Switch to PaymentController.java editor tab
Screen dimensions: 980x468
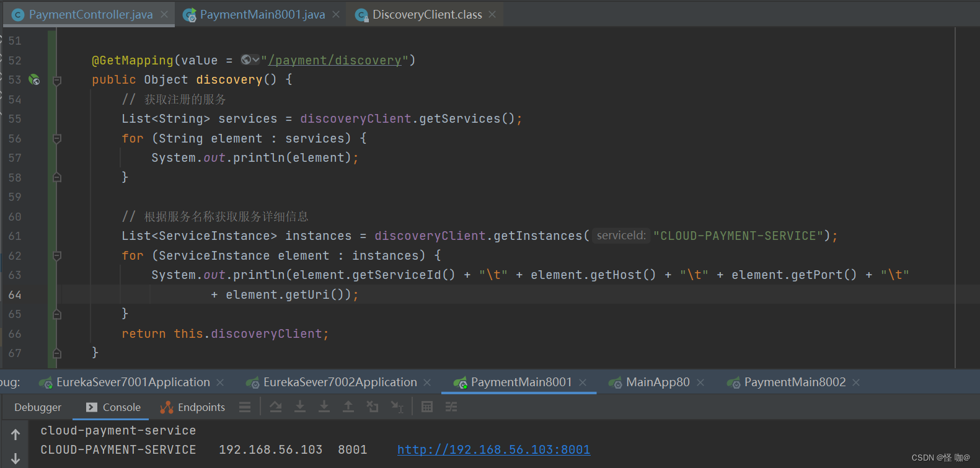click(90, 14)
